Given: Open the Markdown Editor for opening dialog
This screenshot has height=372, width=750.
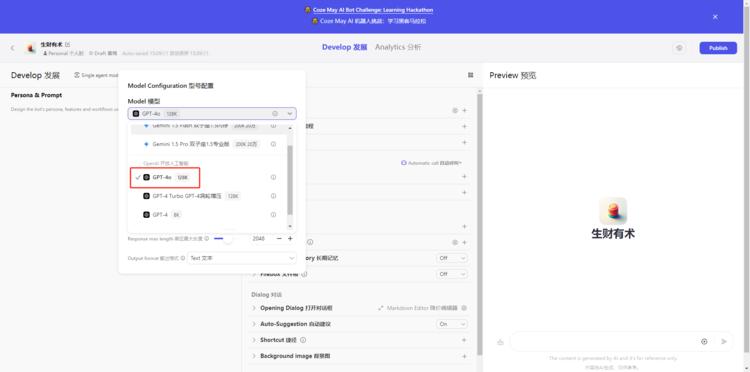Looking at the screenshot, I should (418, 308).
